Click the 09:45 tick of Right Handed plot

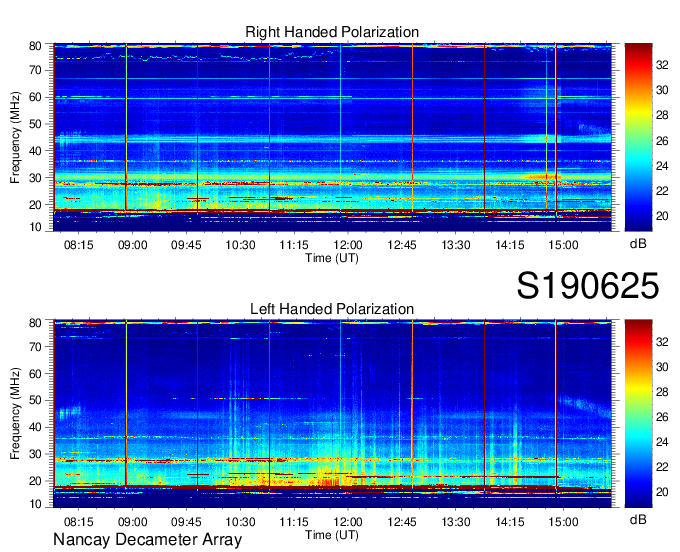pos(186,245)
